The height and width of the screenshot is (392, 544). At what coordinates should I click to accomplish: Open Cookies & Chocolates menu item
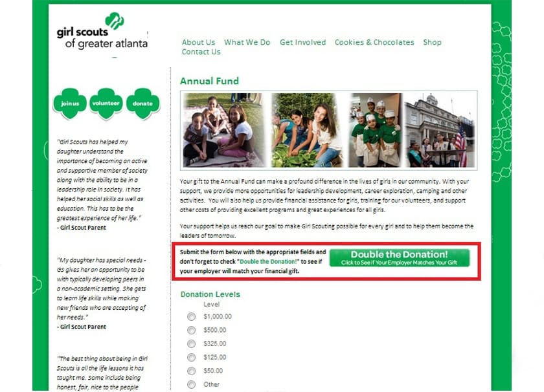coord(374,43)
